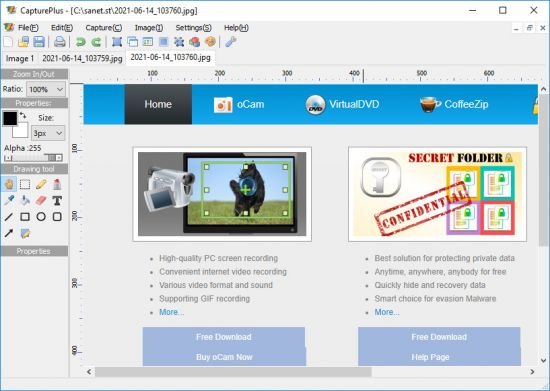Click the horizontal scrollbar right arrow

(x=532, y=372)
